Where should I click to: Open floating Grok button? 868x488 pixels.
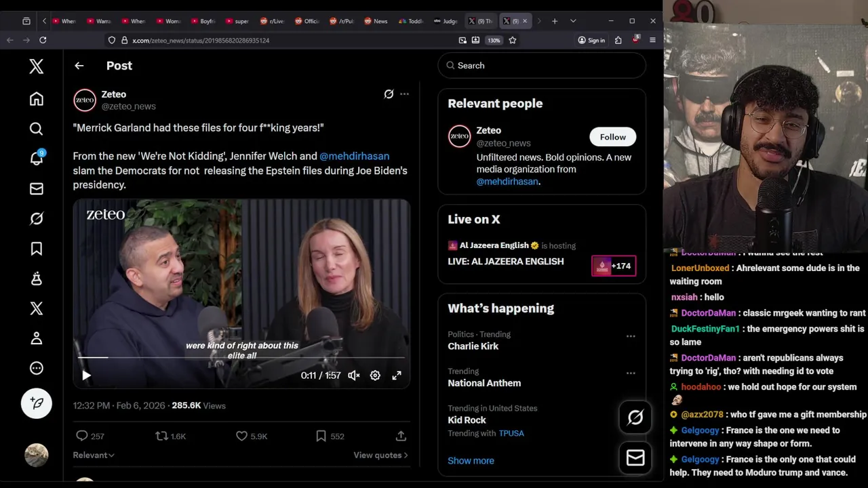[635, 418]
